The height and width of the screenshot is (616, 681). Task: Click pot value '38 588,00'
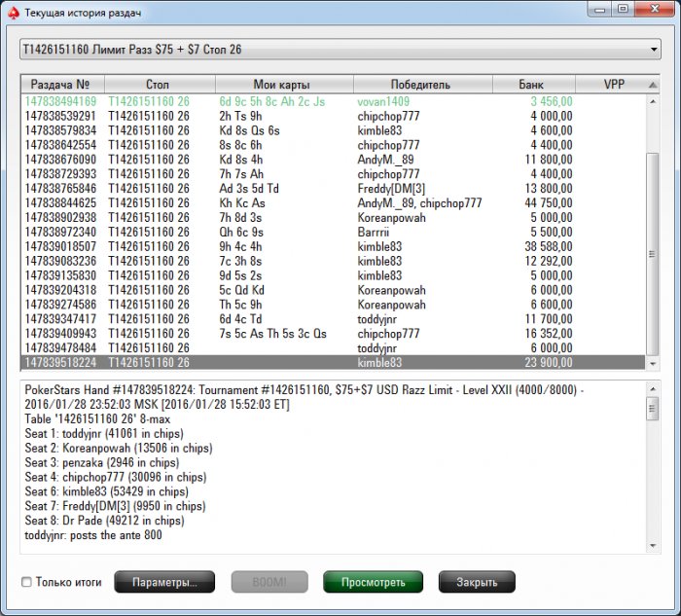(549, 247)
